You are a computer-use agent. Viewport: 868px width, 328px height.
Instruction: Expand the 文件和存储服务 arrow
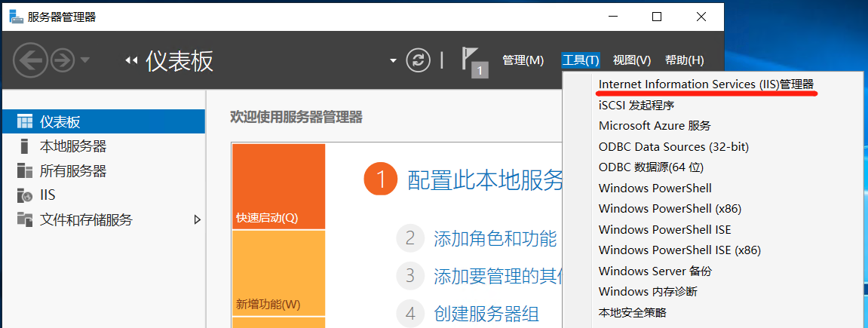(x=197, y=220)
